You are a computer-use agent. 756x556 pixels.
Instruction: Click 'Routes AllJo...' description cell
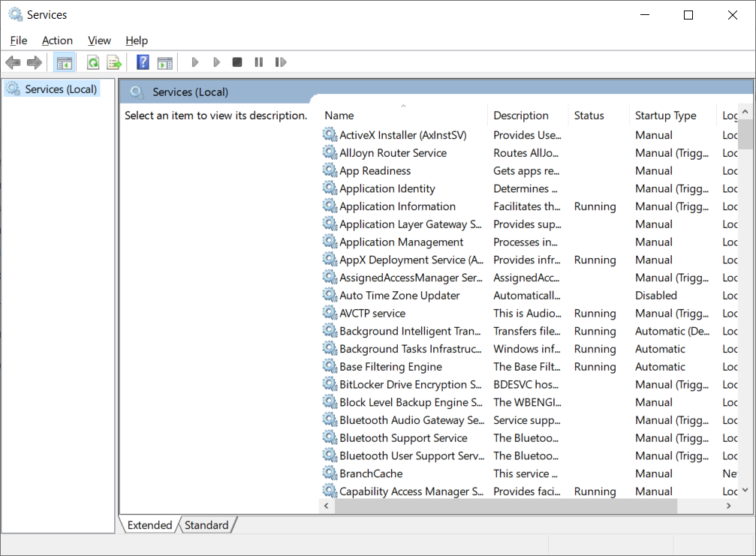[526, 153]
